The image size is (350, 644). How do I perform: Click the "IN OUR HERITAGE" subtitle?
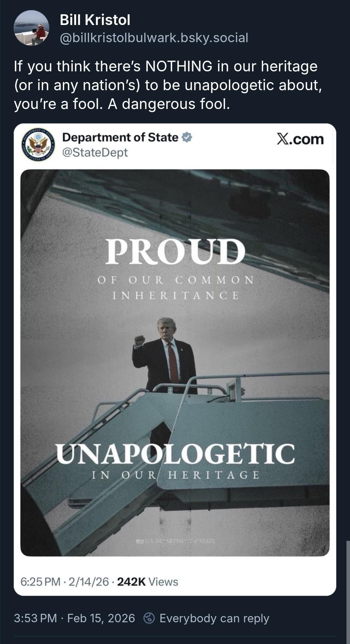[175, 475]
